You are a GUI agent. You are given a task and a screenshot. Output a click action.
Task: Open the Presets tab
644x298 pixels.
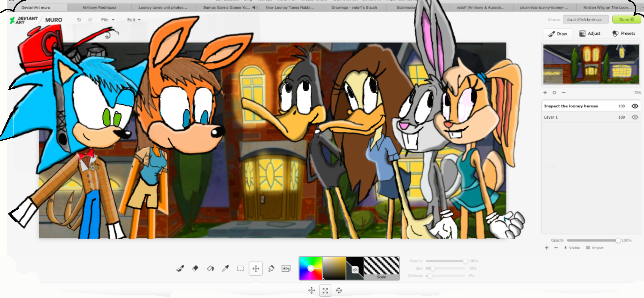click(624, 34)
